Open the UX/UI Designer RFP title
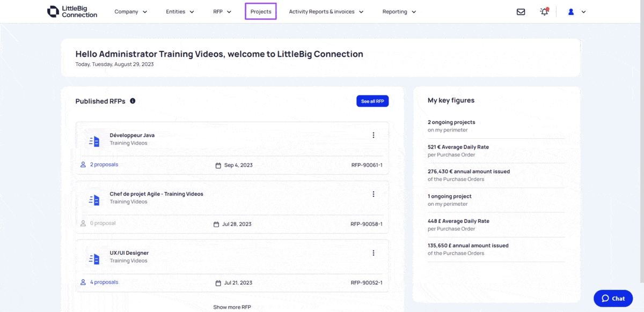This screenshot has height=312, width=644. tap(129, 253)
